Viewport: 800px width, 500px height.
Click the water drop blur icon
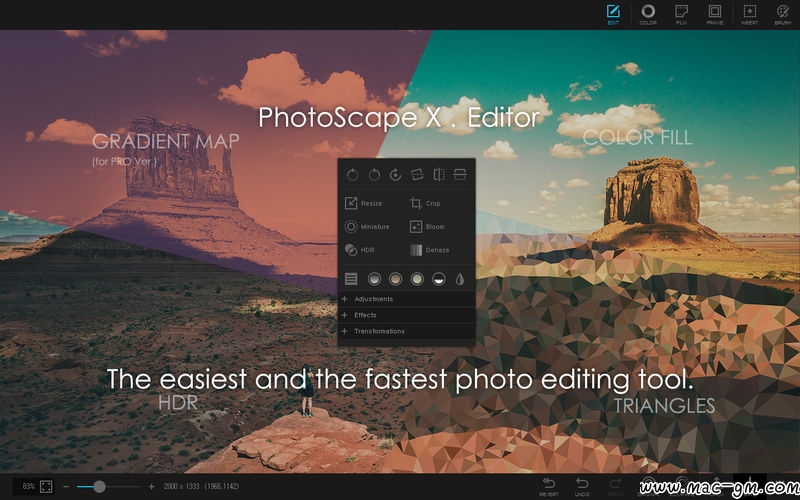pos(460,279)
